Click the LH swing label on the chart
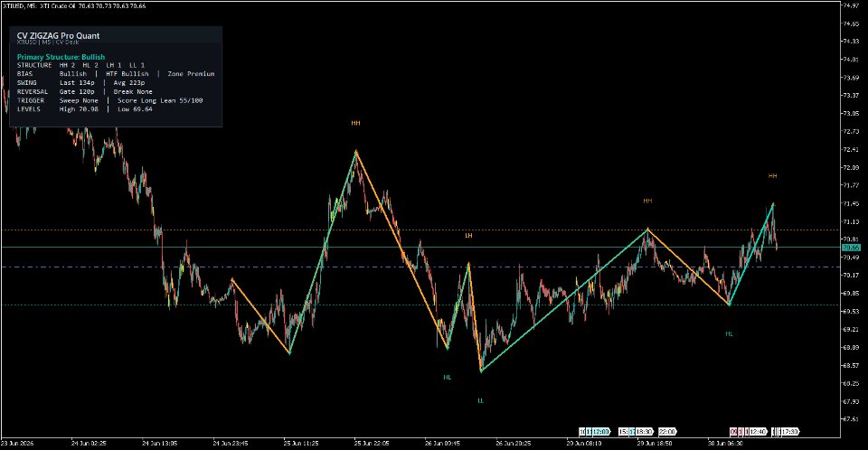This screenshot has width=868, height=450. [469, 236]
